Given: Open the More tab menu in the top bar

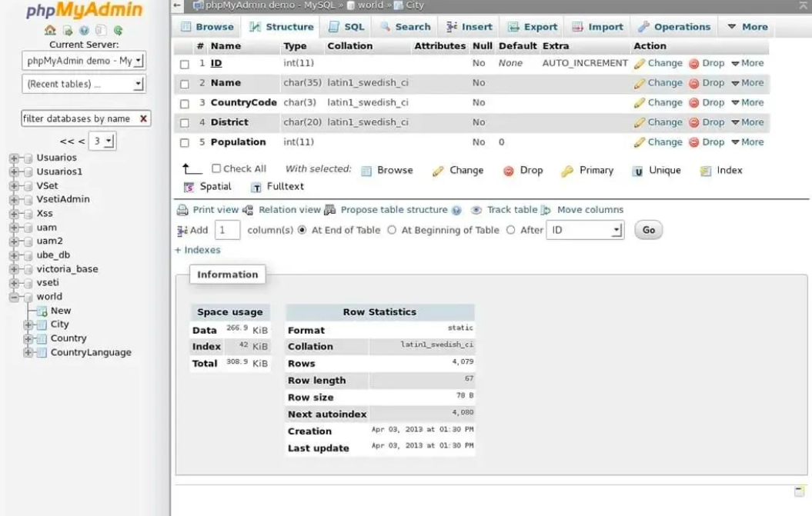Looking at the screenshot, I should [x=747, y=27].
